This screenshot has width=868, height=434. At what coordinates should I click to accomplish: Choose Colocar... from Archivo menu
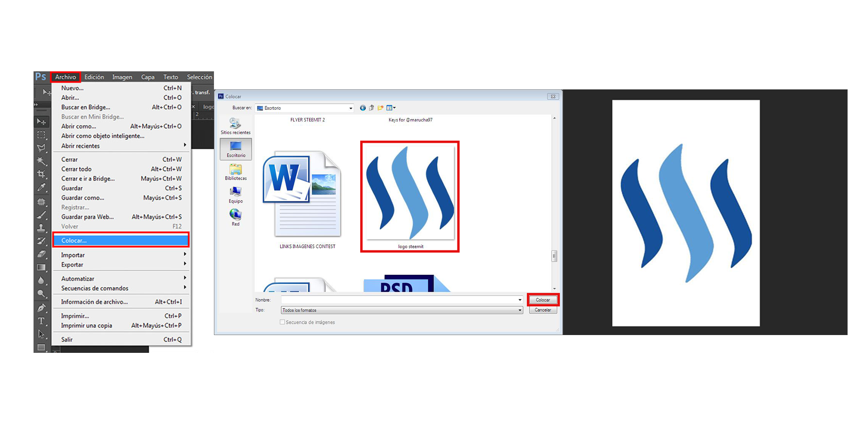point(121,240)
